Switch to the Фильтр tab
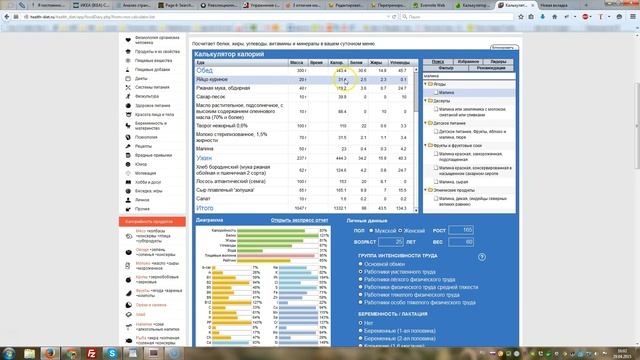The height and width of the screenshot is (360, 640). coord(446,68)
